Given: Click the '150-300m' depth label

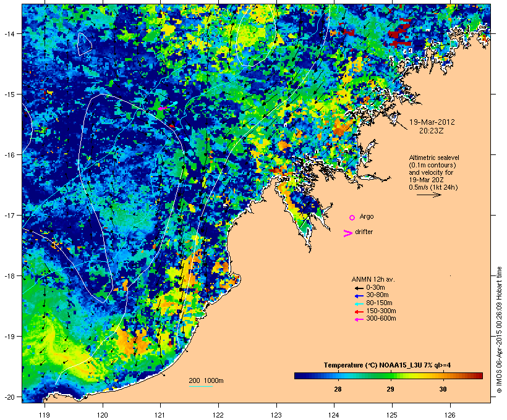Looking at the screenshot, I should (381, 311).
